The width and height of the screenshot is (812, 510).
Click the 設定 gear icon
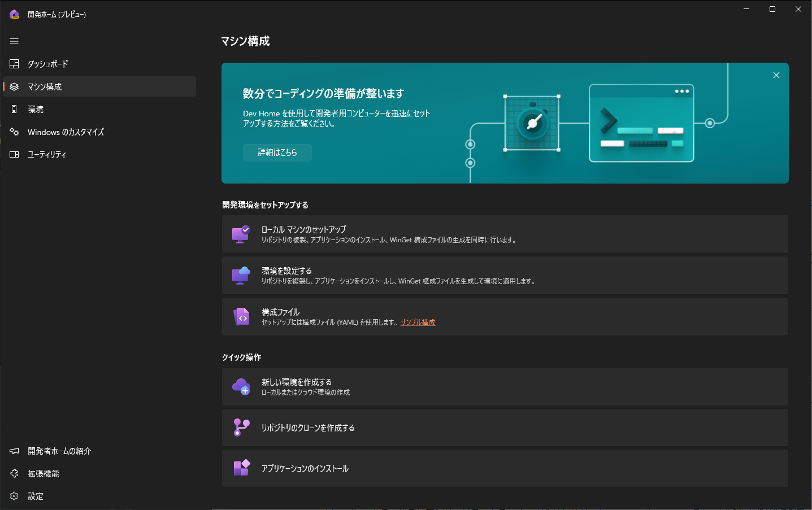tap(14, 496)
